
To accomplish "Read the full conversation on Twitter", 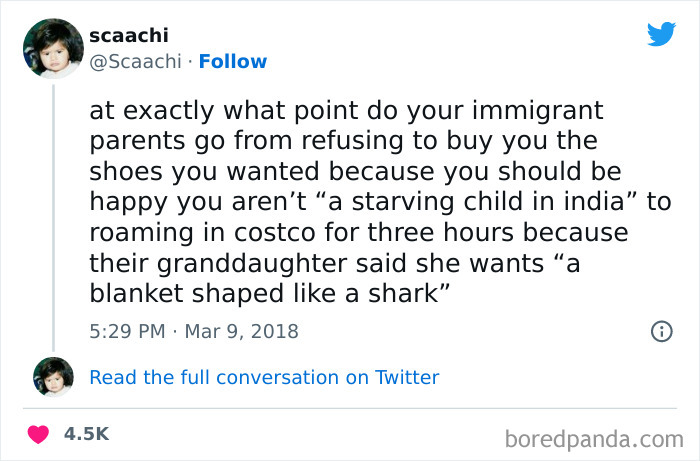I will pos(264,377).
